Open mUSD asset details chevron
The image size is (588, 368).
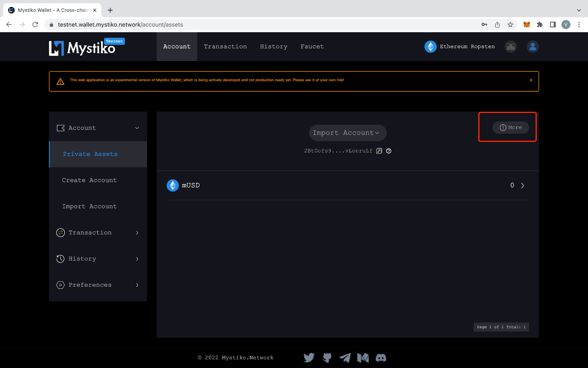523,185
